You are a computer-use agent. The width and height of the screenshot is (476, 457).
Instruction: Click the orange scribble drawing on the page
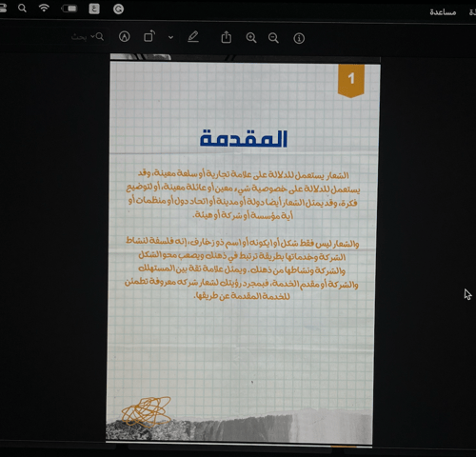147,411
